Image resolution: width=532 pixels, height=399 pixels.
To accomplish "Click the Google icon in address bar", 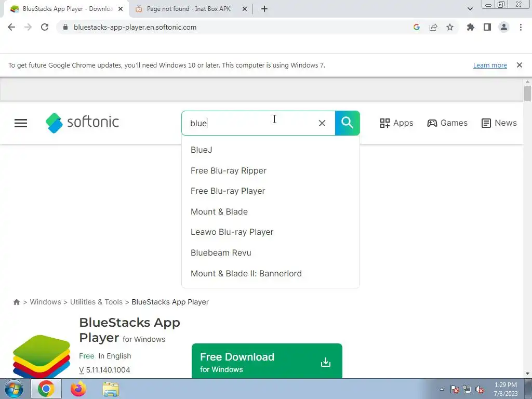I will (417, 27).
